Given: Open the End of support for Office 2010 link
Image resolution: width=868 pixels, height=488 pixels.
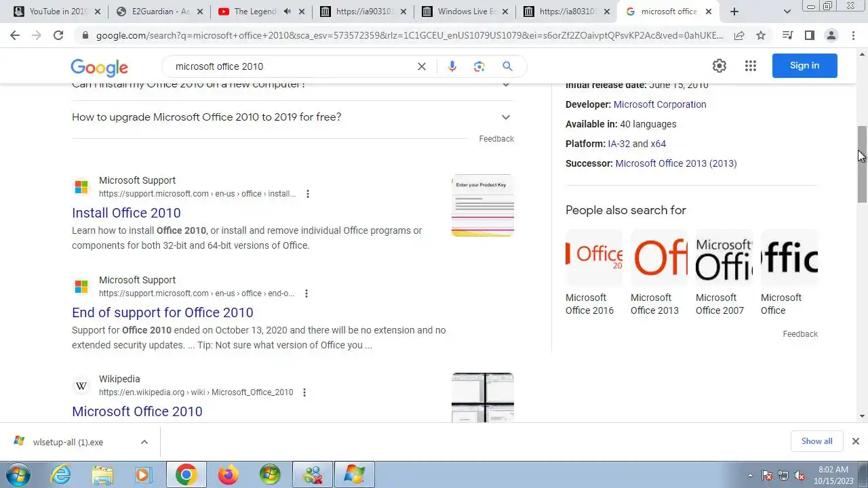Looking at the screenshot, I should click(163, 312).
